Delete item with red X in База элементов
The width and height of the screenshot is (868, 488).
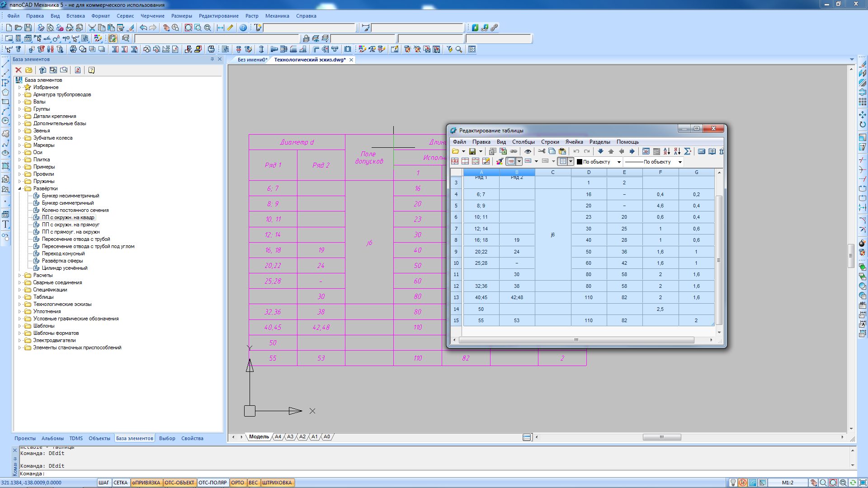[x=19, y=70]
